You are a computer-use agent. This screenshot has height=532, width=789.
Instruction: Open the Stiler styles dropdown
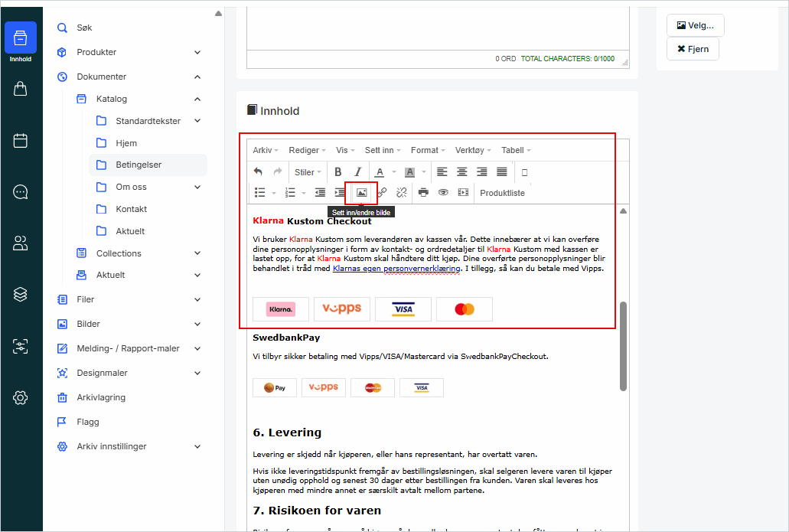pos(308,172)
